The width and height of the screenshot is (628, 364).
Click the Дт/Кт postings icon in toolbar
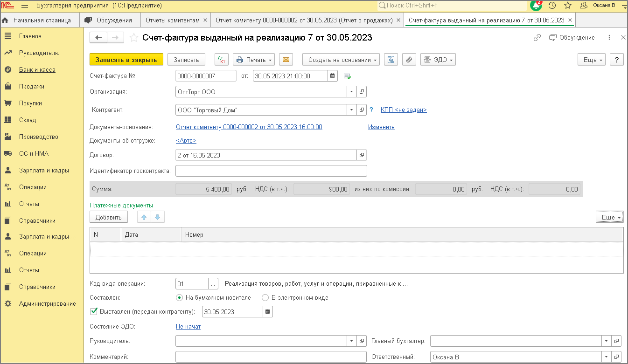pos(222,60)
